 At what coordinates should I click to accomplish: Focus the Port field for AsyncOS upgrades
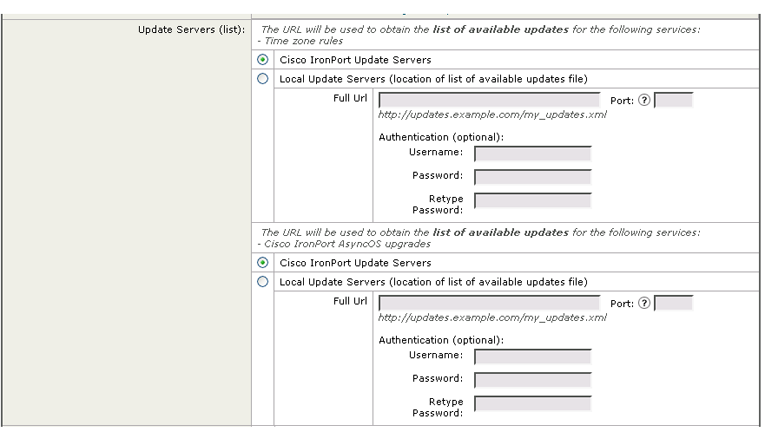pyautogui.click(x=673, y=303)
